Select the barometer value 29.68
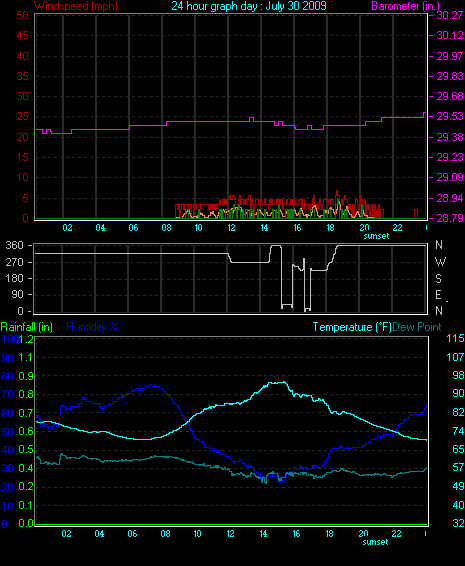465x566 pixels. pos(450,96)
